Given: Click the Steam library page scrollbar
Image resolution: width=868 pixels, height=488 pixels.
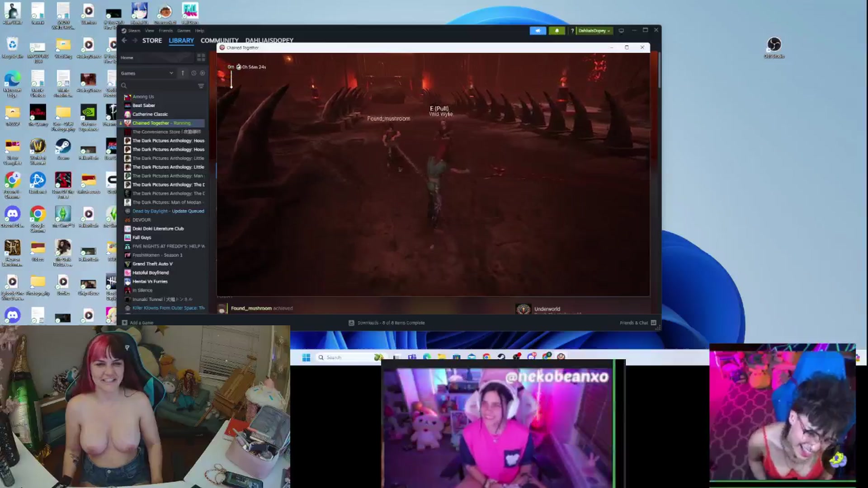Looking at the screenshot, I should click(659, 70).
